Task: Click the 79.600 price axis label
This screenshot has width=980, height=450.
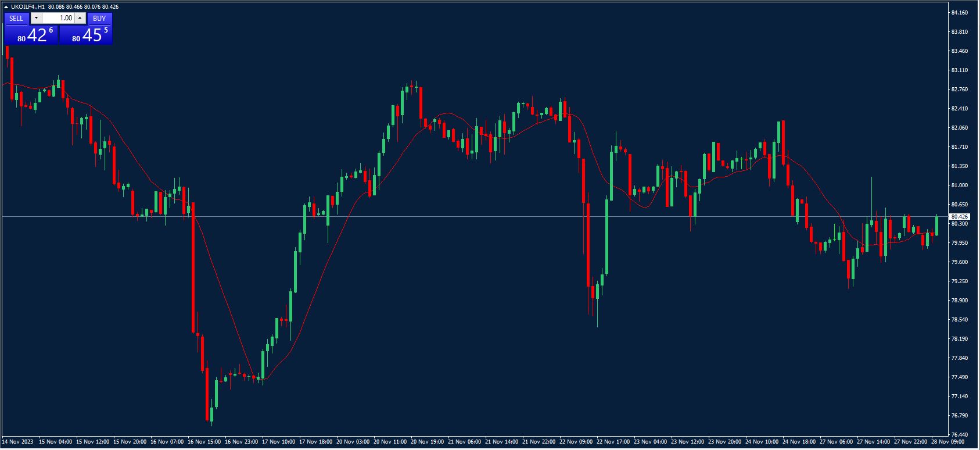Action: click(960, 262)
